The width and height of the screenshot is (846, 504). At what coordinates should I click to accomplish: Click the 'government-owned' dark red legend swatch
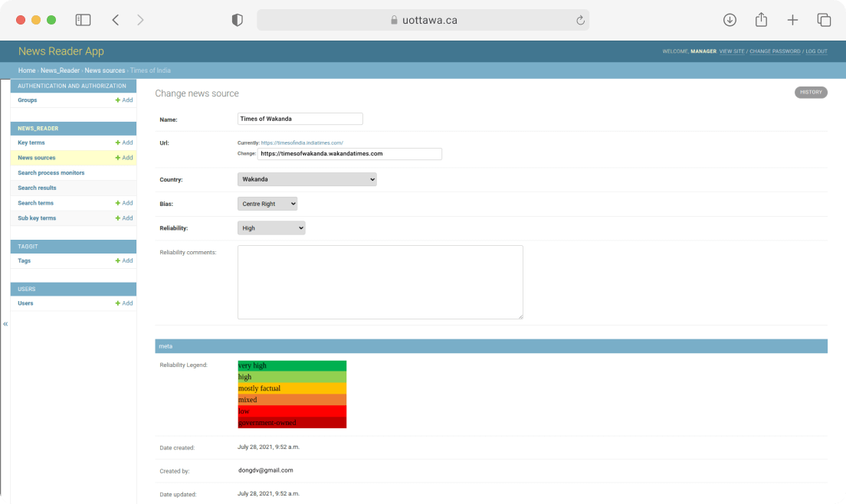click(292, 423)
